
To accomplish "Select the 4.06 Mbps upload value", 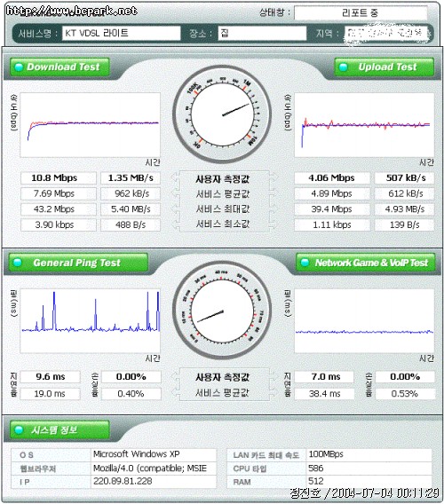I will point(332,177).
